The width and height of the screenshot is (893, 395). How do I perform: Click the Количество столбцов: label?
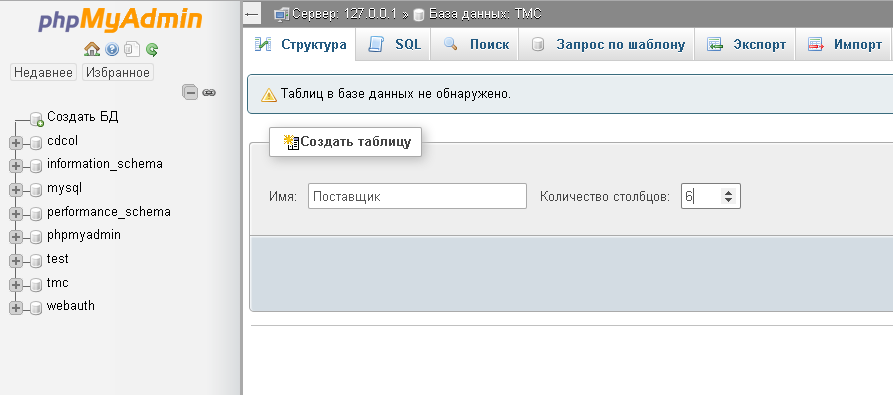click(x=605, y=197)
